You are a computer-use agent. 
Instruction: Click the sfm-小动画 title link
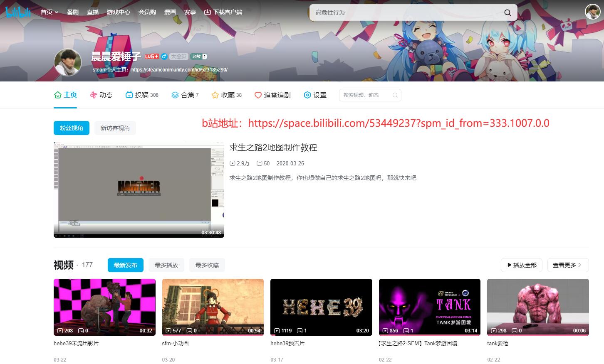(x=176, y=344)
